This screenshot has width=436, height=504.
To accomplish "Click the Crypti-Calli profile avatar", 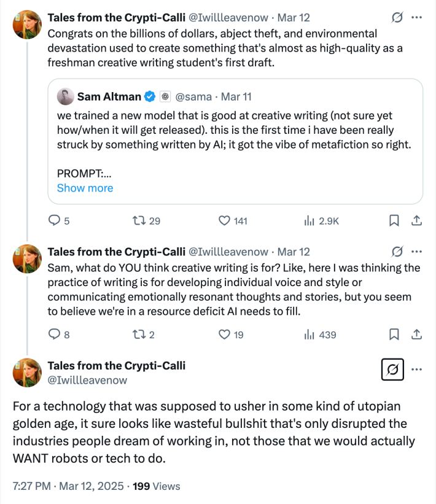I will (x=27, y=25).
